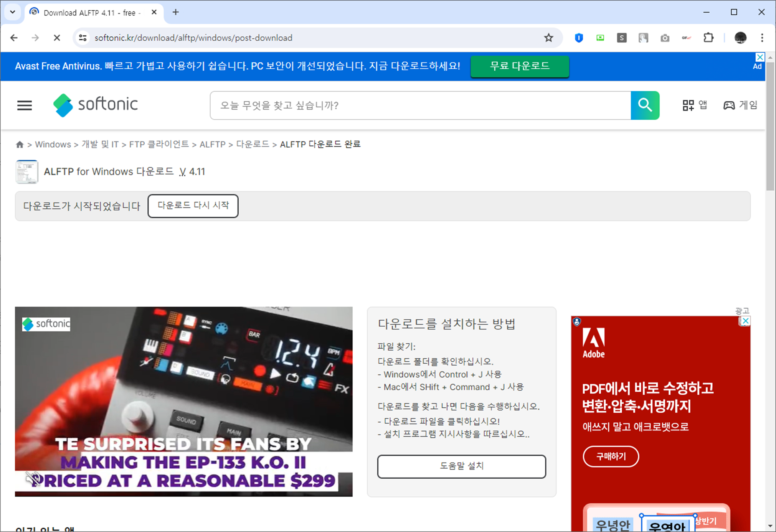Click the ALFTP program icon thumbnail
776x532 pixels.
coord(26,171)
